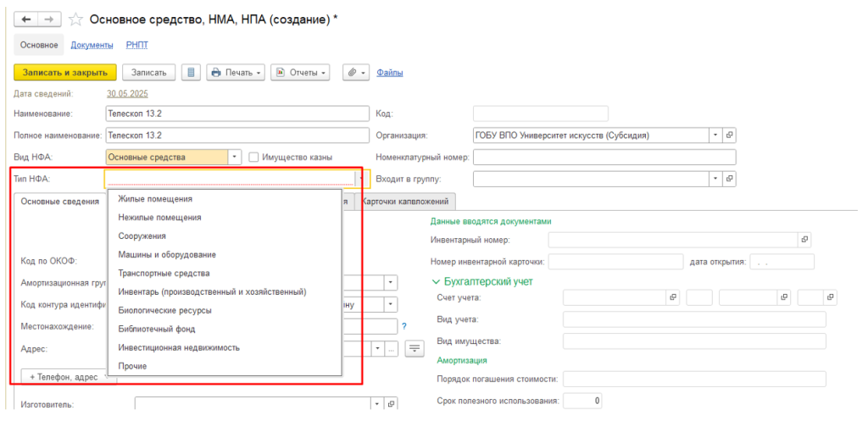Choose Машины и оборудование option
This screenshot has width=868, height=421.
point(224,255)
